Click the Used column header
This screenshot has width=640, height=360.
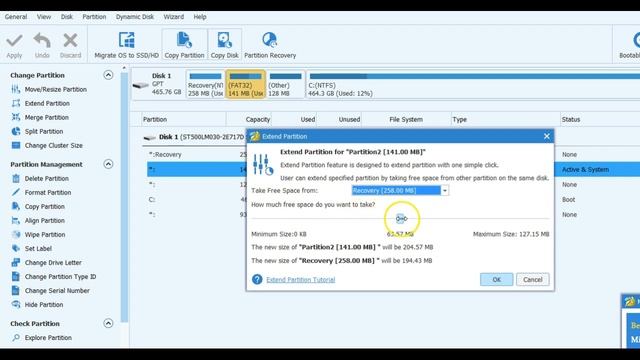coord(308,120)
